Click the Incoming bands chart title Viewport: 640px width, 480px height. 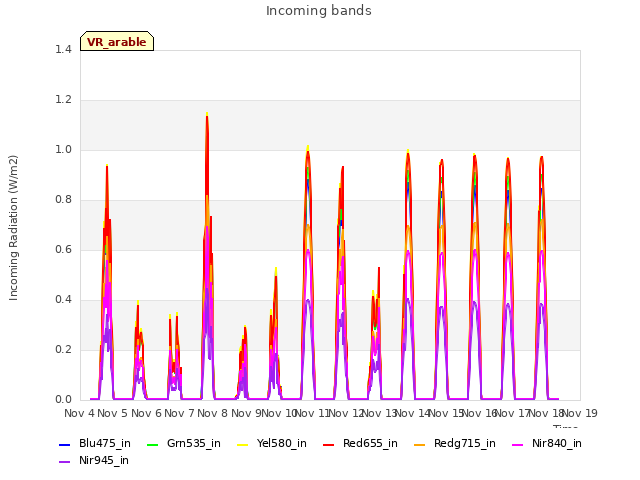[x=319, y=11]
